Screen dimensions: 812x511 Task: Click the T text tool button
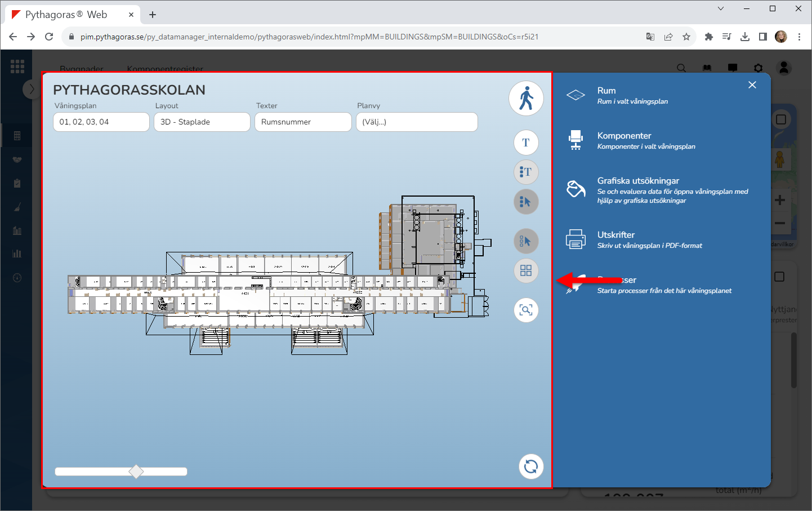(x=526, y=143)
